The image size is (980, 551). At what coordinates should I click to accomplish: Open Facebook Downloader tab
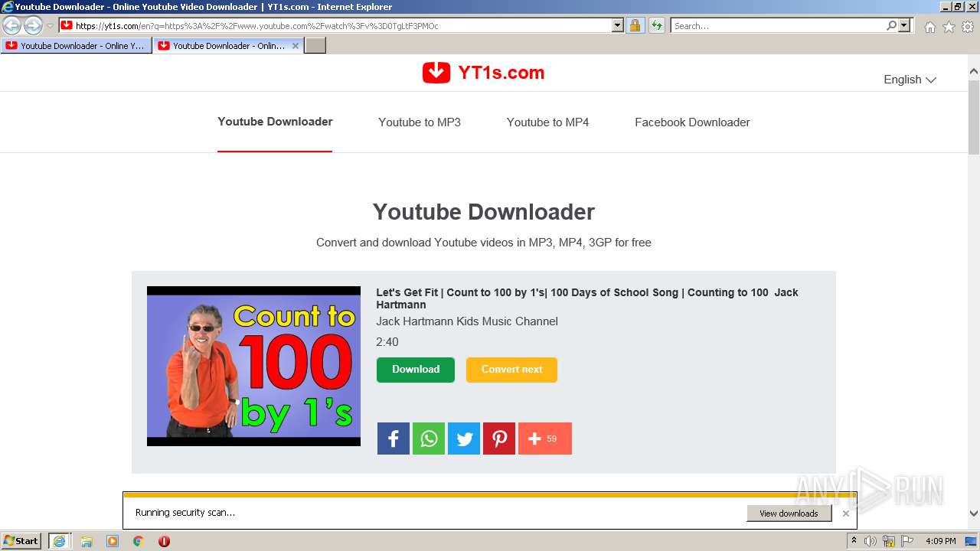point(692,122)
